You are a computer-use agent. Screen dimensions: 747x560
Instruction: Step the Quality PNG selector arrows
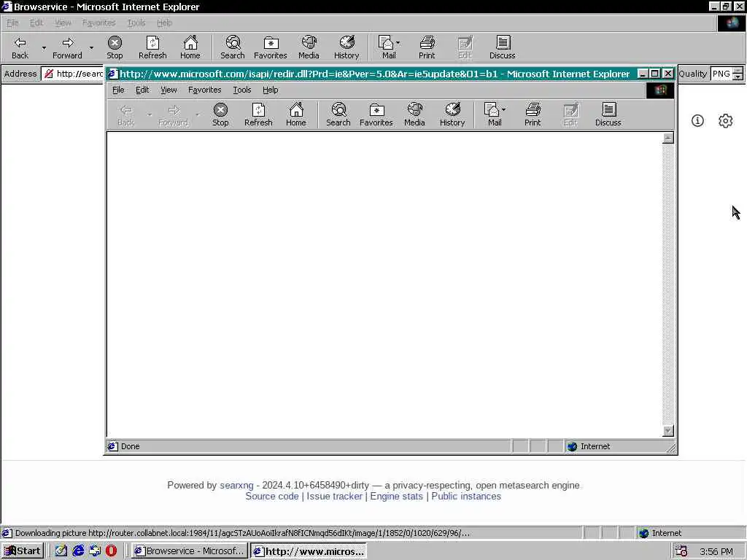738,74
